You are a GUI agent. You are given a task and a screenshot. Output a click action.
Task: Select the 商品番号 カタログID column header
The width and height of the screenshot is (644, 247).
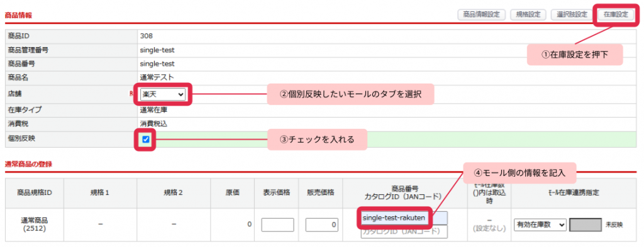[x=404, y=192]
